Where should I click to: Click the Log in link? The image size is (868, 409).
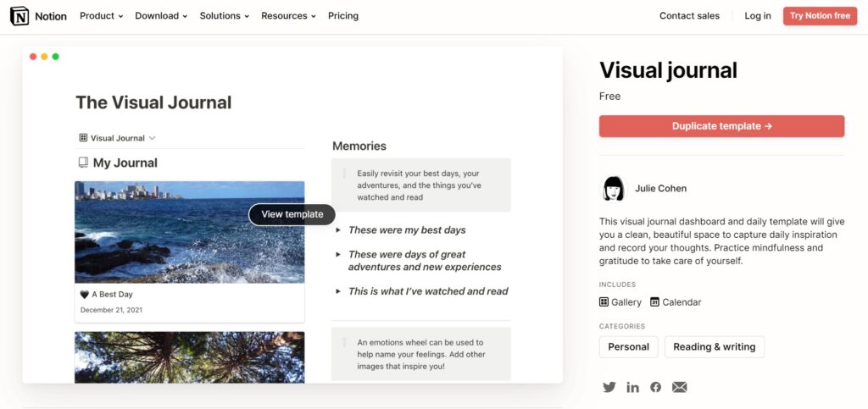758,16
